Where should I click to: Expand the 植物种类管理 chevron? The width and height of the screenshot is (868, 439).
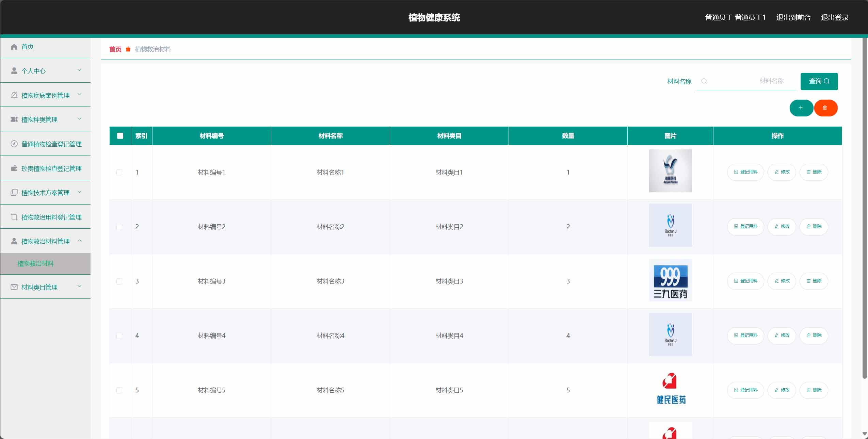[x=79, y=119]
